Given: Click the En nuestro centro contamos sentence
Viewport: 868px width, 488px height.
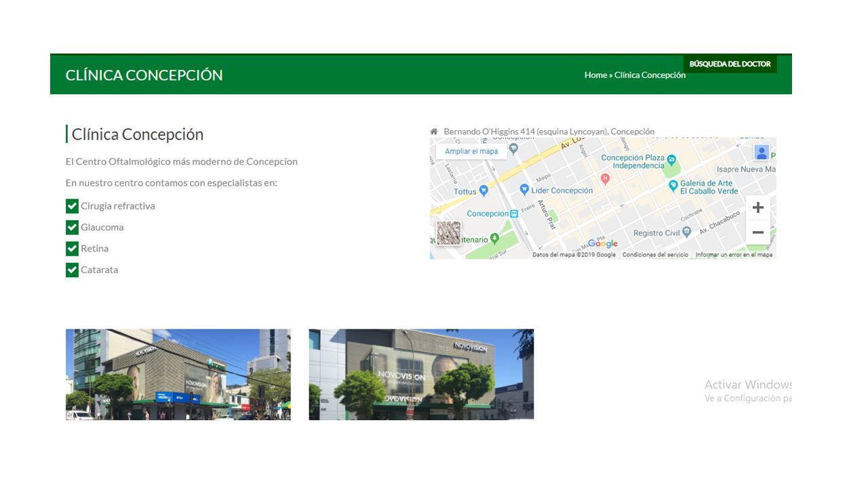Looking at the screenshot, I should click(x=172, y=183).
